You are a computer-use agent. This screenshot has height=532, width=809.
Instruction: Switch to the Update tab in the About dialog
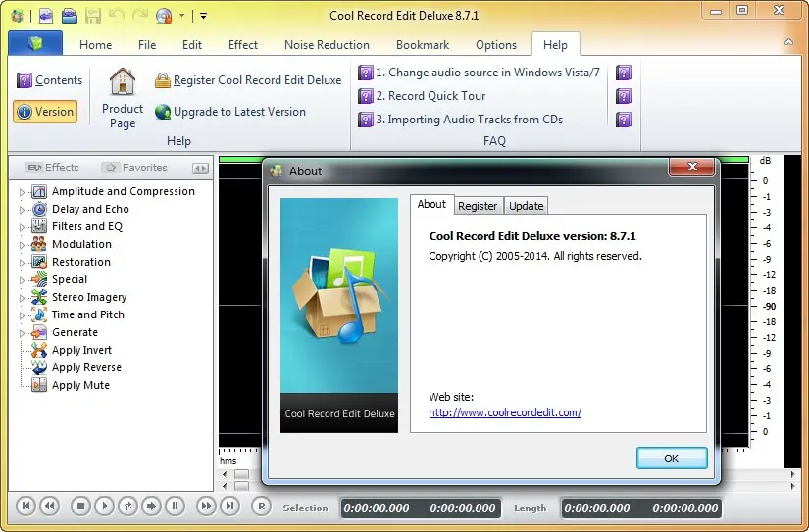pyautogui.click(x=526, y=206)
